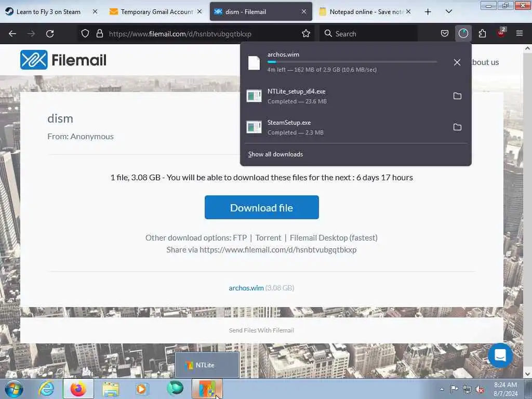Viewport: 532px width, 399px height.
Task: Open tracking protection shield icon
Action: [x=85, y=33]
